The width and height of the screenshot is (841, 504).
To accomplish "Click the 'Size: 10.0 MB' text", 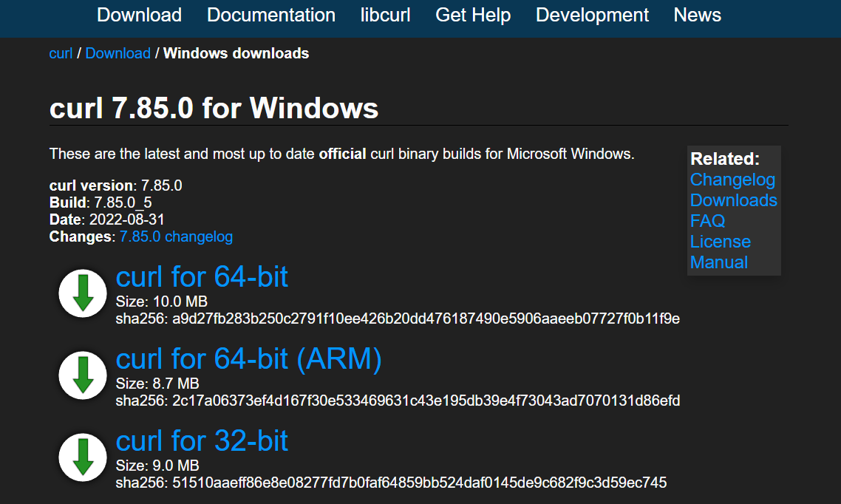I will 161,302.
